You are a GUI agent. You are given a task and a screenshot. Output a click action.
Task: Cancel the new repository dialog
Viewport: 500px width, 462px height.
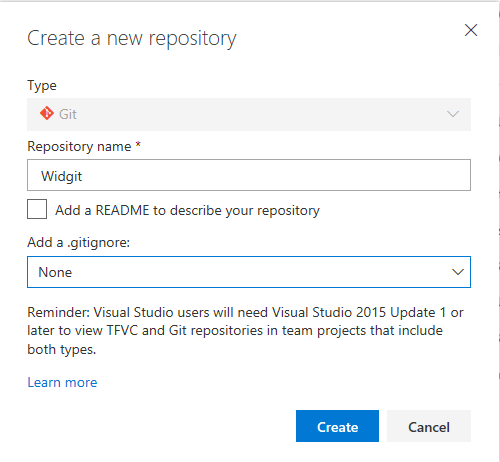[x=429, y=426]
